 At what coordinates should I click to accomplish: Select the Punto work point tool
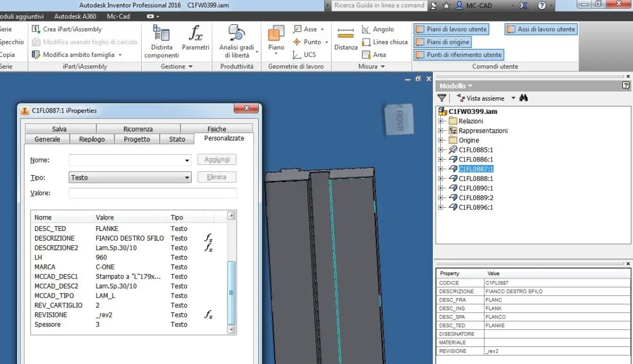pyautogui.click(x=311, y=42)
